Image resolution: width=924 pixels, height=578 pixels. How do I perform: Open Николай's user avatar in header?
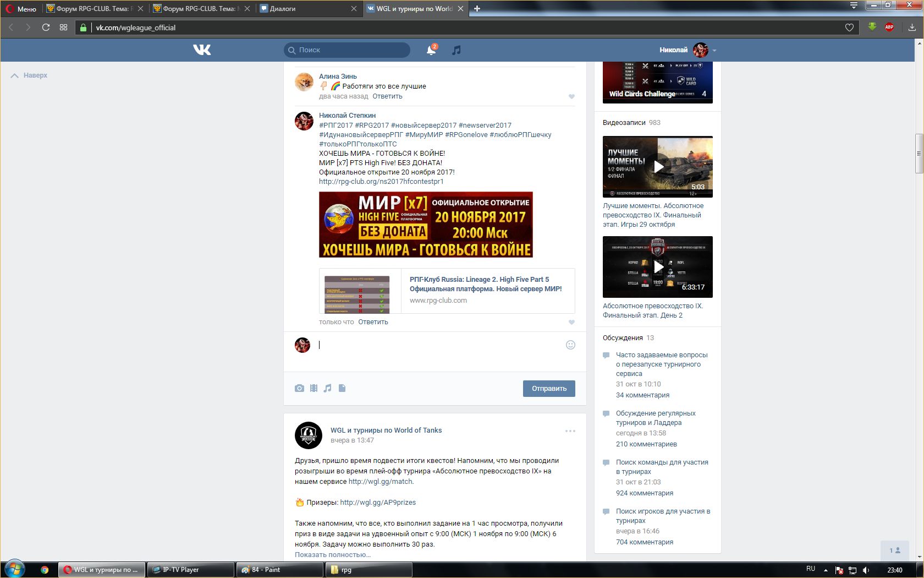[700, 50]
